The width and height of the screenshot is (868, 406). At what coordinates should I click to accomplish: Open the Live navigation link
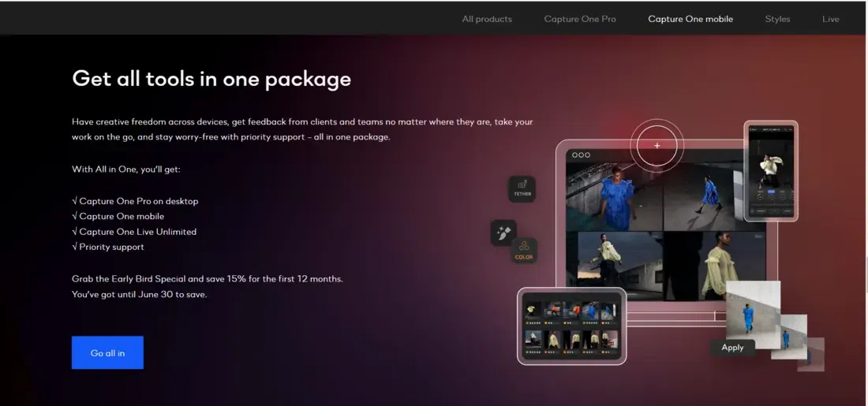click(x=830, y=19)
